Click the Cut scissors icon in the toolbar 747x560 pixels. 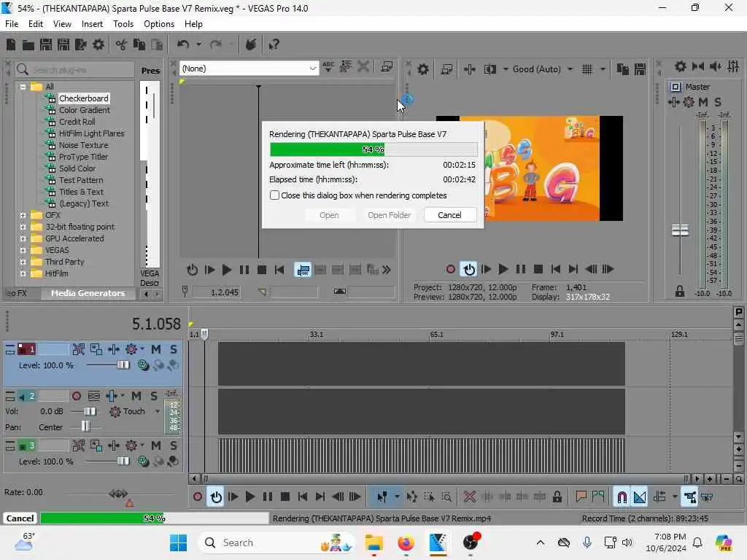click(122, 44)
